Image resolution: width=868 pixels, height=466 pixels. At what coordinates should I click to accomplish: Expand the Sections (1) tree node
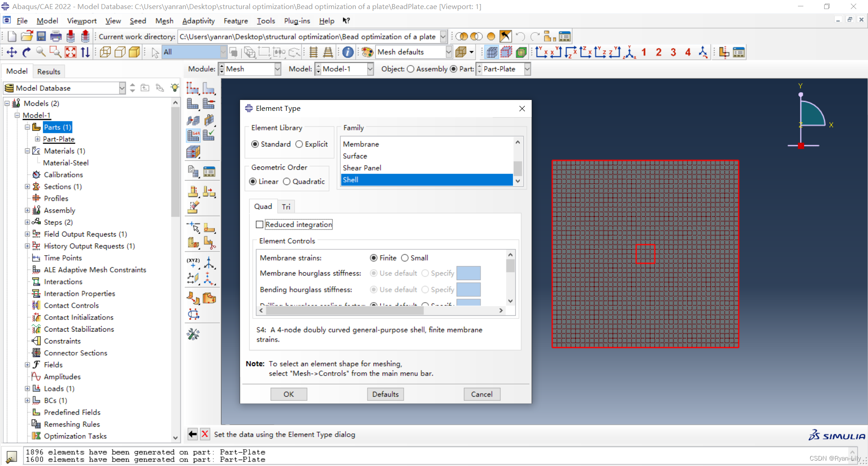[x=27, y=186]
